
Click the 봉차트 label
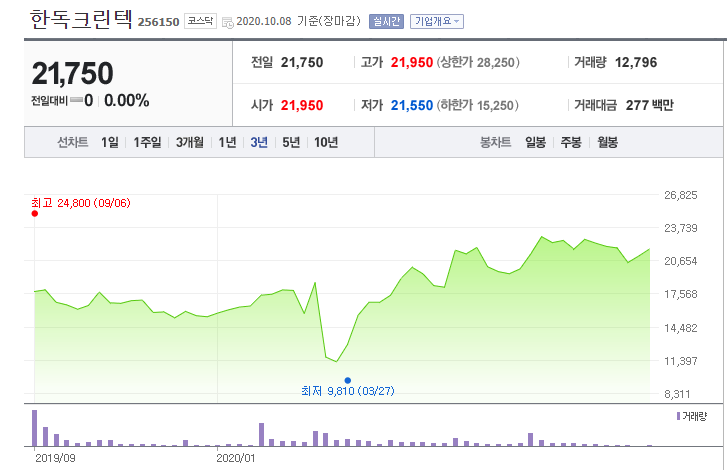coord(495,142)
